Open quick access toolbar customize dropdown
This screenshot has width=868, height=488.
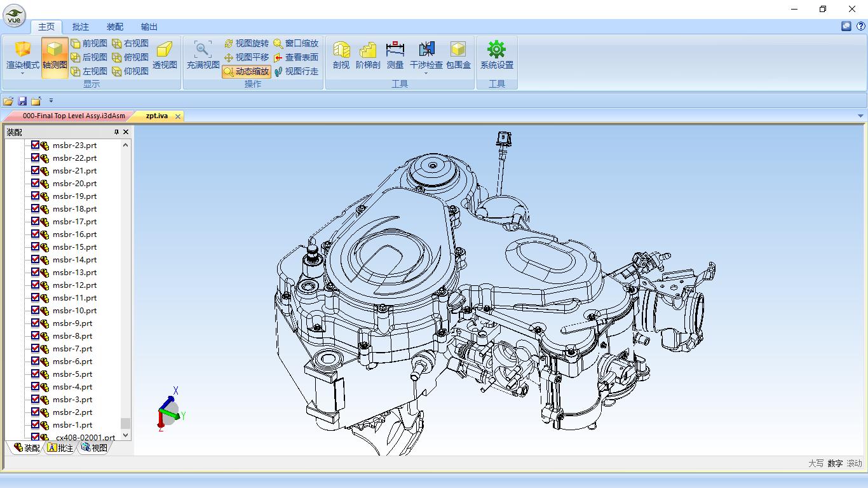click(51, 100)
